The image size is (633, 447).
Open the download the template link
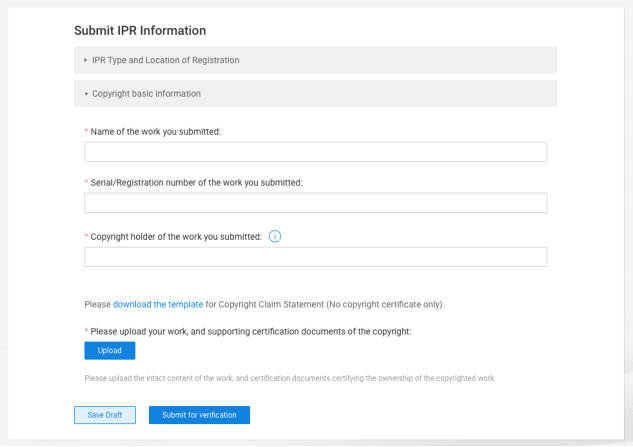[158, 304]
